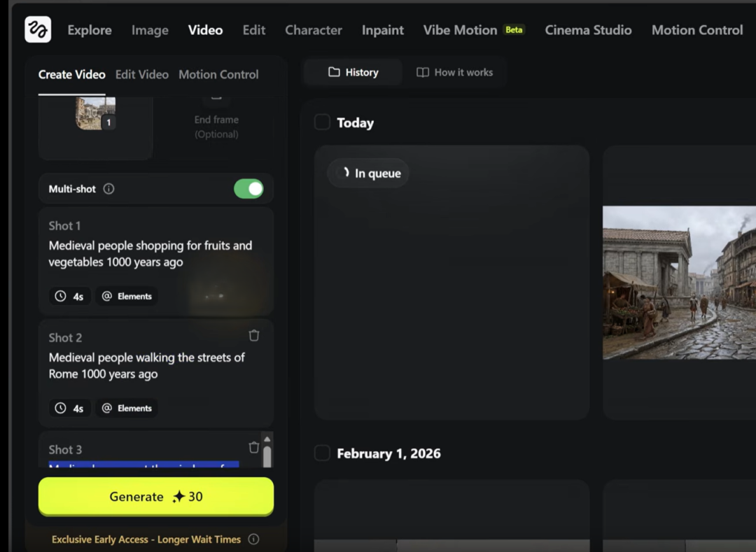Screen dimensions: 756x552
Task: Switch to the Edit Video tab
Action: click(141, 74)
